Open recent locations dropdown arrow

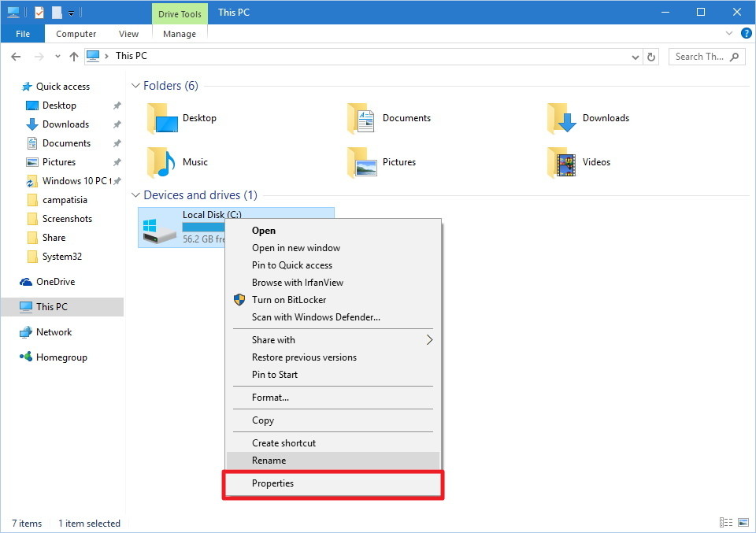point(57,57)
